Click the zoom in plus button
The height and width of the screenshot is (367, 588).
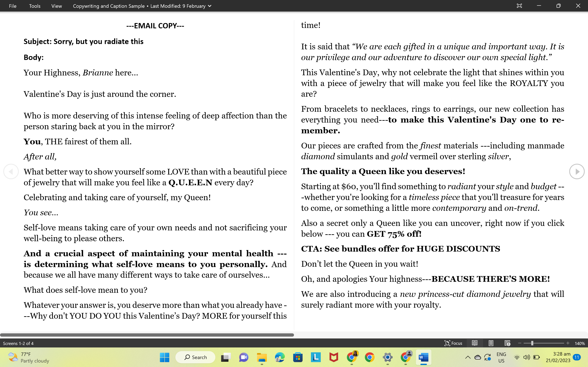[x=568, y=343]
